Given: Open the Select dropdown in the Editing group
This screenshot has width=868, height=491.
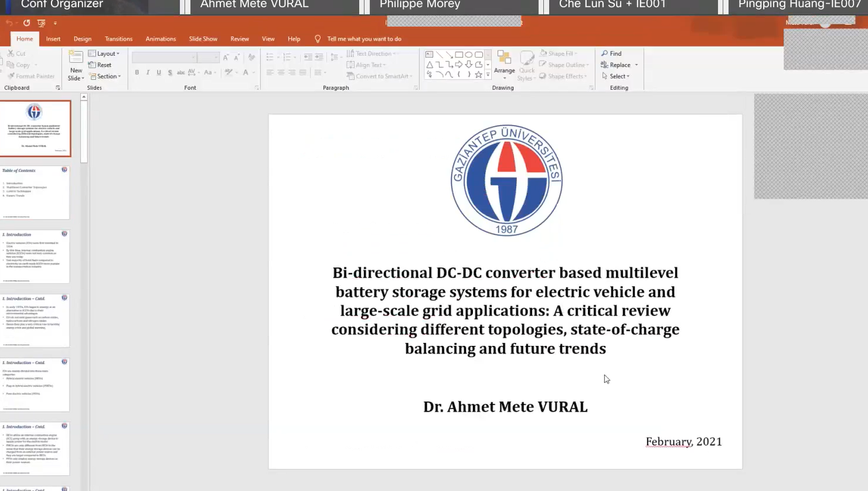Looking at the screenshot, I should point(616,77).
